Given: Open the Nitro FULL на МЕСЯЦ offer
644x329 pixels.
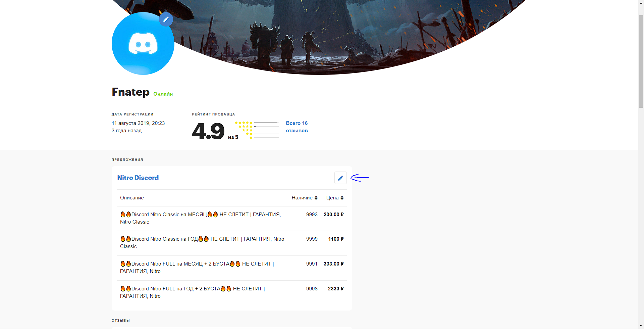Looking at the screenshot, I should (x=232, y=268).
